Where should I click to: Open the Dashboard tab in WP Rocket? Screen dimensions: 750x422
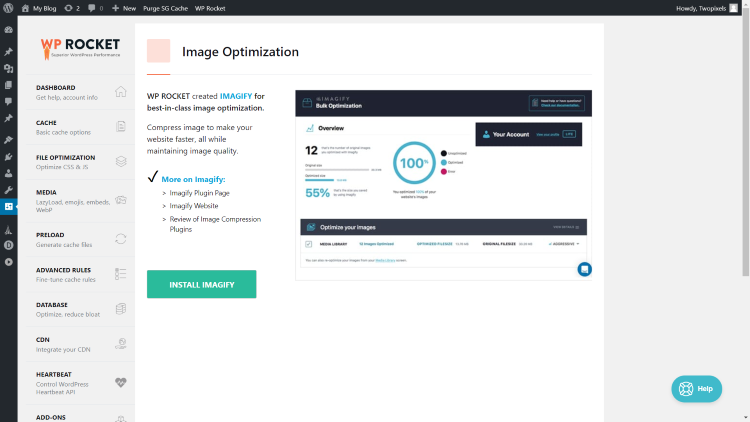coord(80,92)
